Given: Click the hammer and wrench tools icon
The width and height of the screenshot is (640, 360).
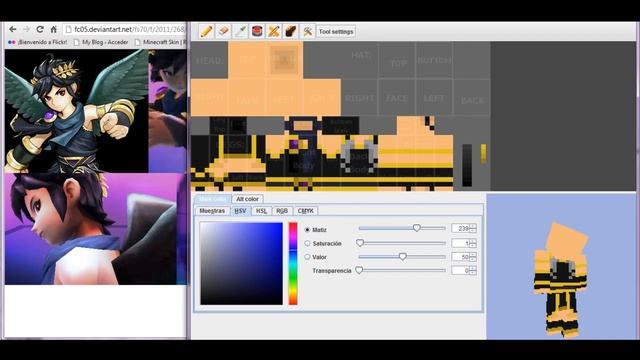Looking at the screenshot, I should 307,31.
